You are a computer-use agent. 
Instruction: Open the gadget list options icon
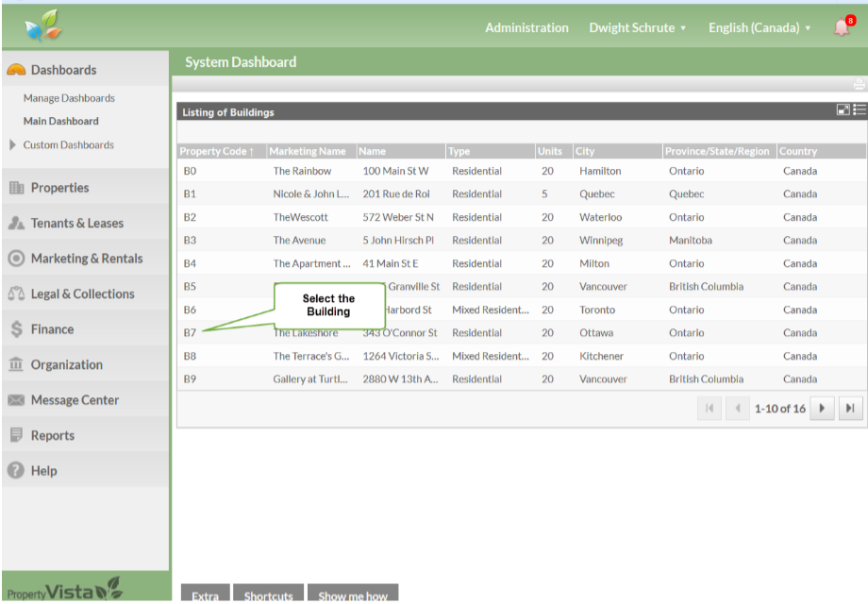860,110
